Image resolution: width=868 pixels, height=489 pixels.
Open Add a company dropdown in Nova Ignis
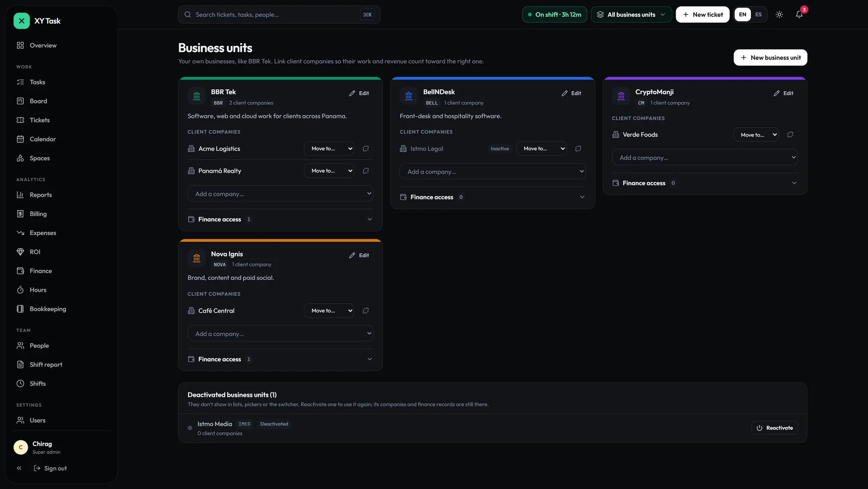280,334
